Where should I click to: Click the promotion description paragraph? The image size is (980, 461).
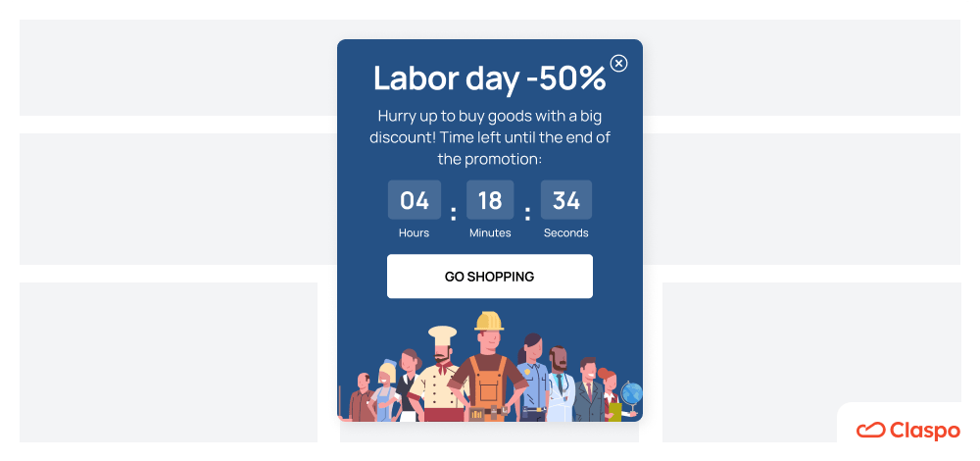[x=489, y=137]
